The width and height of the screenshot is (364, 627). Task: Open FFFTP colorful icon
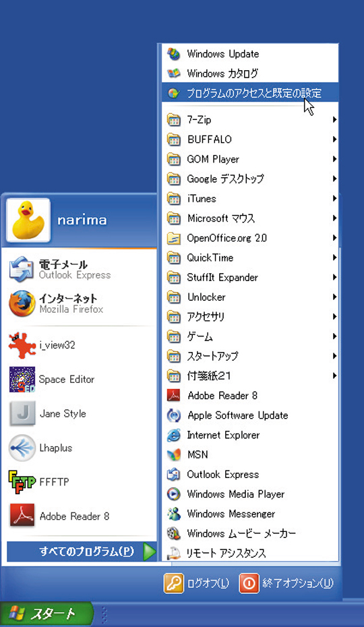22,482
